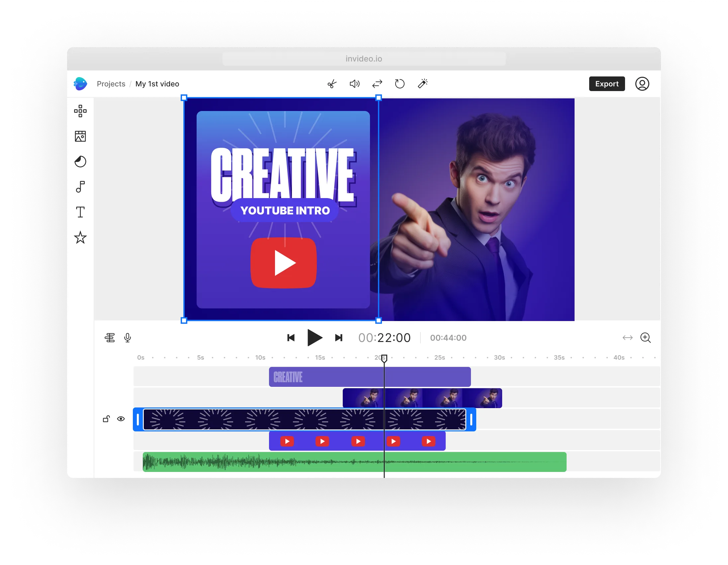
Task: Open the templates grid sidebar icon
Action: [80, 111]
